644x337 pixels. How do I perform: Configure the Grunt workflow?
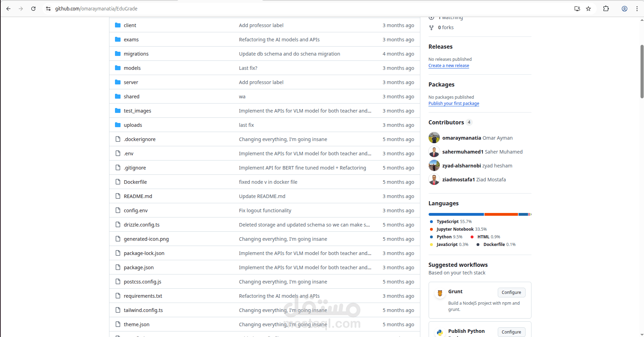pos(511,293)
